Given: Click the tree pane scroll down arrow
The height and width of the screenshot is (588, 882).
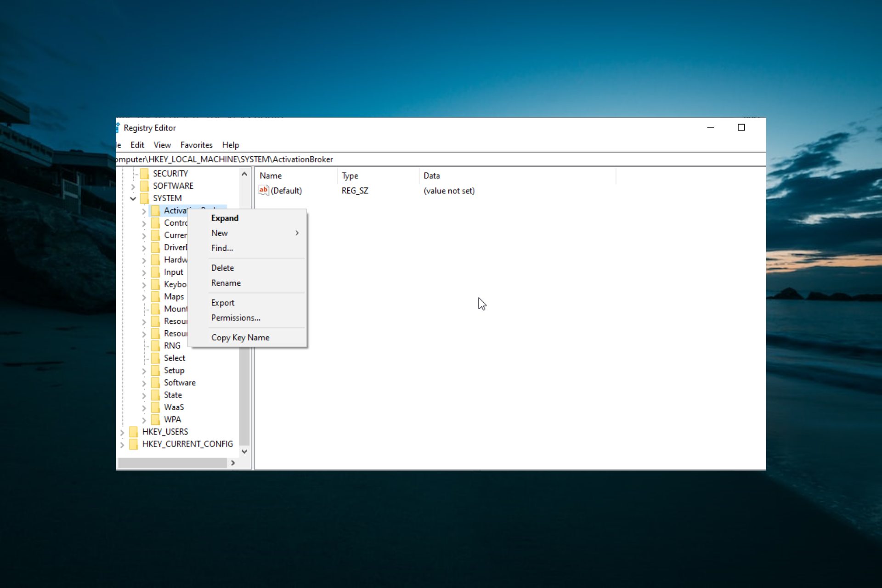Looking at the screenshot, I should pos(244,452).
